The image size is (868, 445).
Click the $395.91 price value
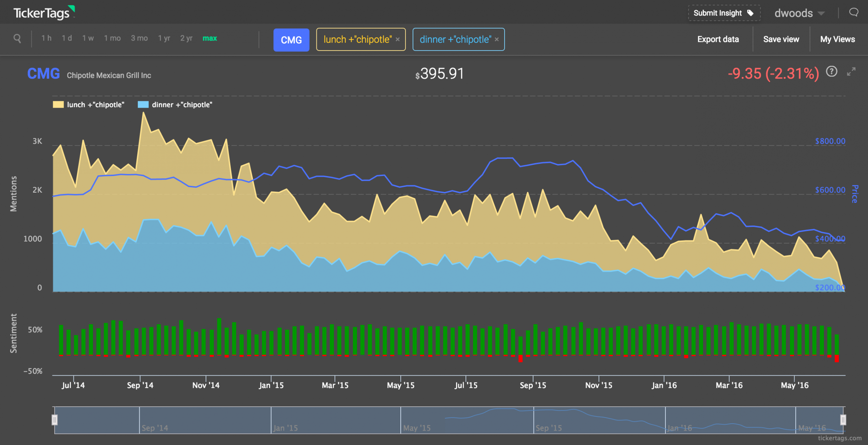point(439,74)
